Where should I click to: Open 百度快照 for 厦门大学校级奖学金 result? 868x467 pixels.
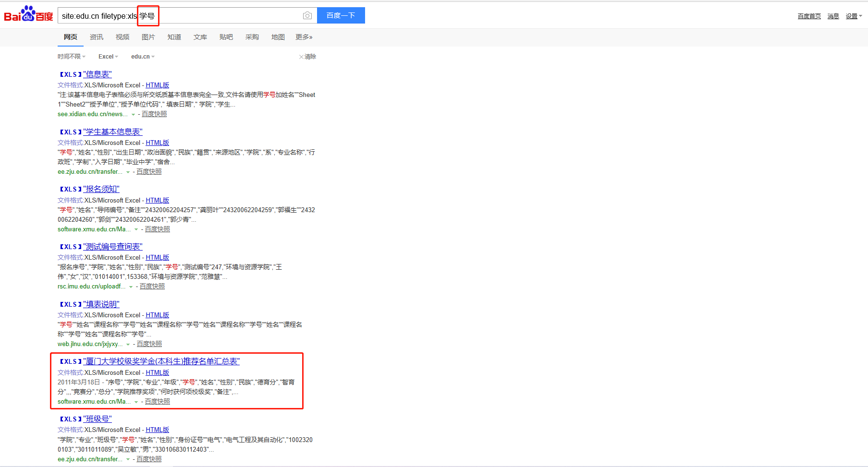158,402
